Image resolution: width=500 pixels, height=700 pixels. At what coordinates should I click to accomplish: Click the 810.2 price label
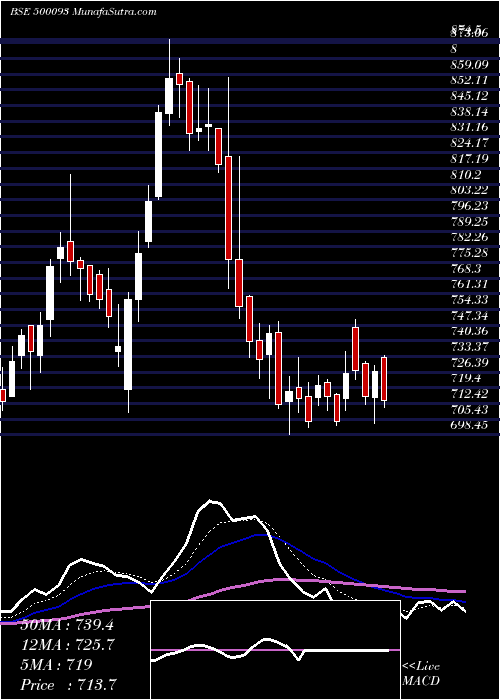pos(465,175)
